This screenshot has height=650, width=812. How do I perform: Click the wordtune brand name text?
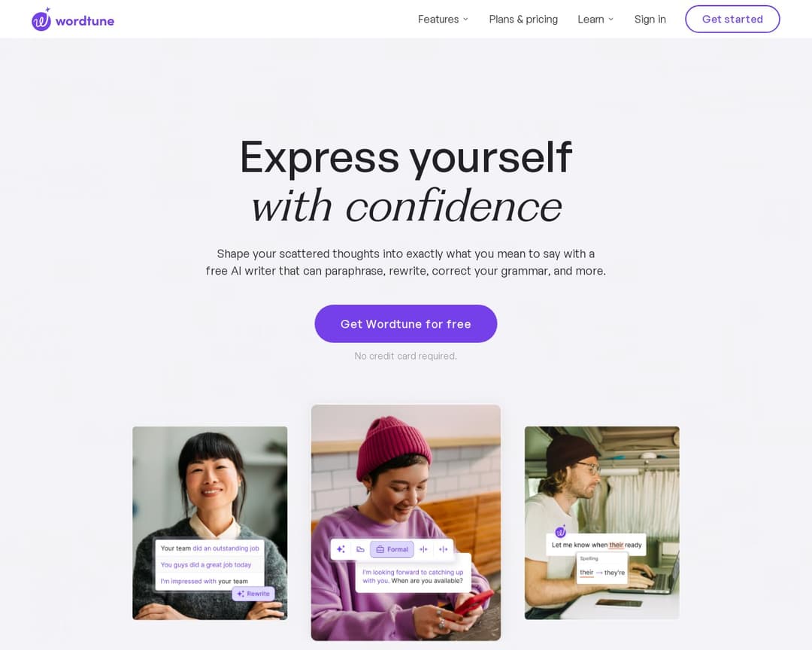85,21
